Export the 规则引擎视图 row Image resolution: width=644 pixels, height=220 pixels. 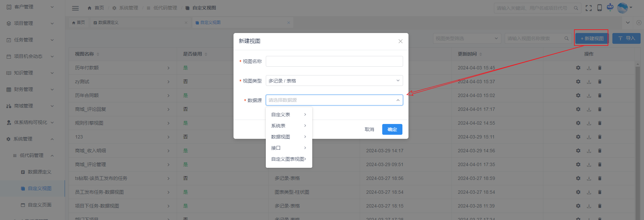pyautogui.click(x=589, y=123)
